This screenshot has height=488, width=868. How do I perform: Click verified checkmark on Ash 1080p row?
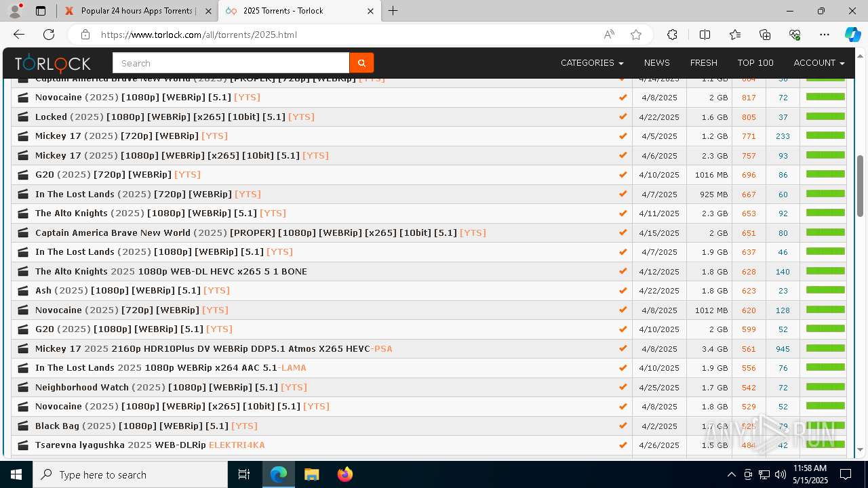pyautogui.click(x=623, y=290)
